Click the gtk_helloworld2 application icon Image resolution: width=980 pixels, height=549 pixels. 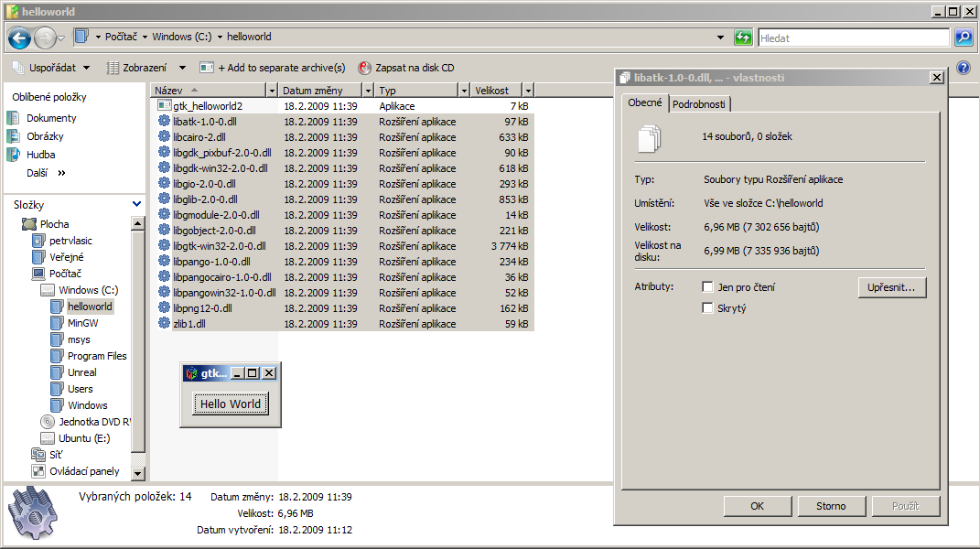tap(164, 105)
